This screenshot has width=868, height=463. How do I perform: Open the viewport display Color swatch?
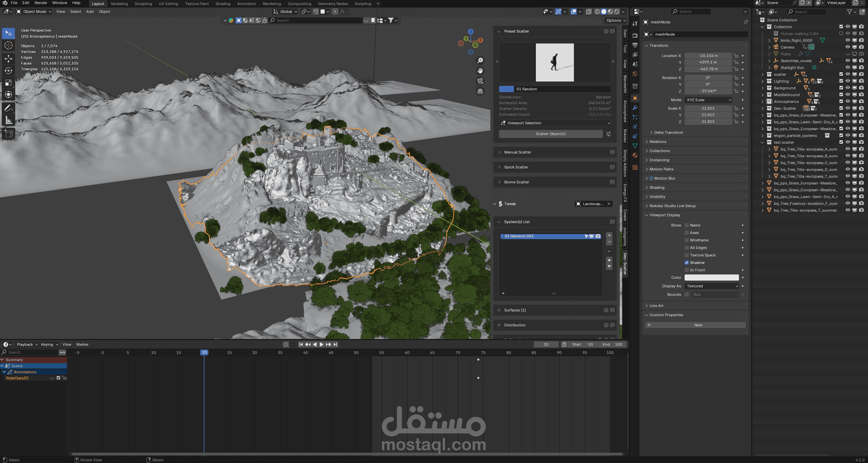(x=711, y=278)
